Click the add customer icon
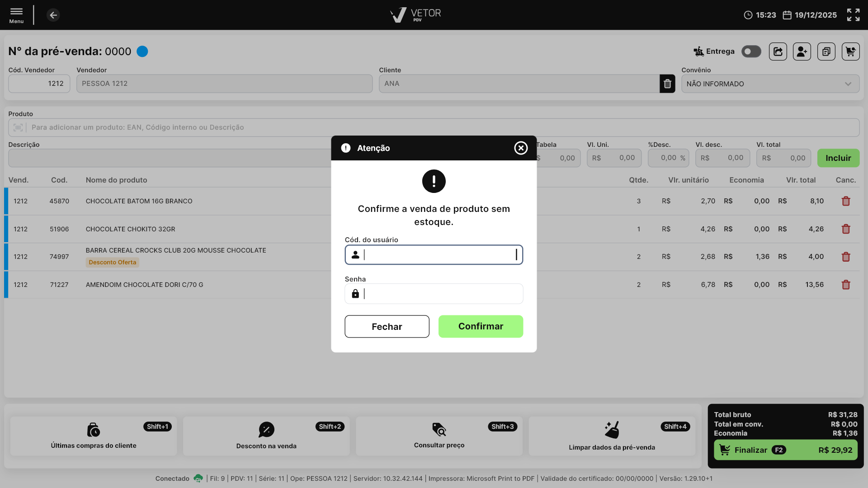Viewport: 868px width, 488px height. pyautogui.click(x=802, y=52)
